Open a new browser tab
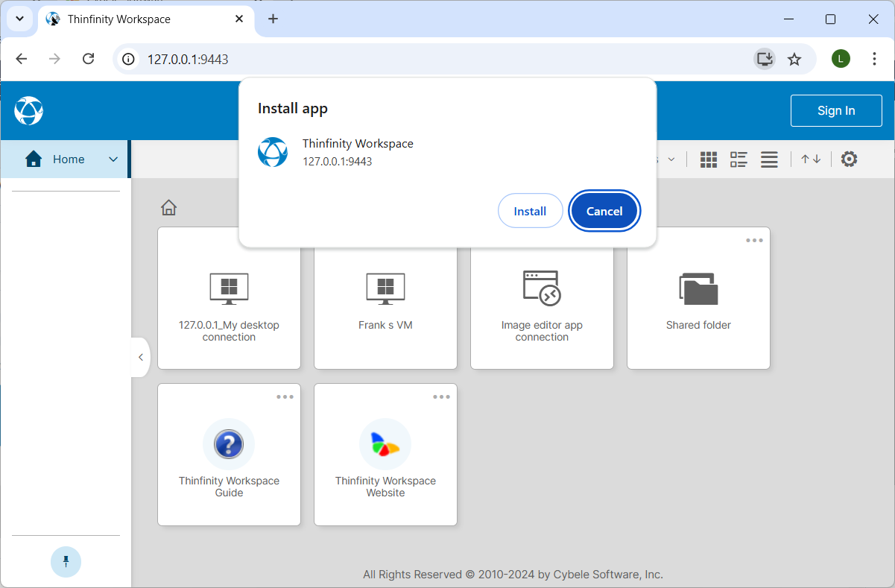The image size is (895, 588). [x=273, y=19]
